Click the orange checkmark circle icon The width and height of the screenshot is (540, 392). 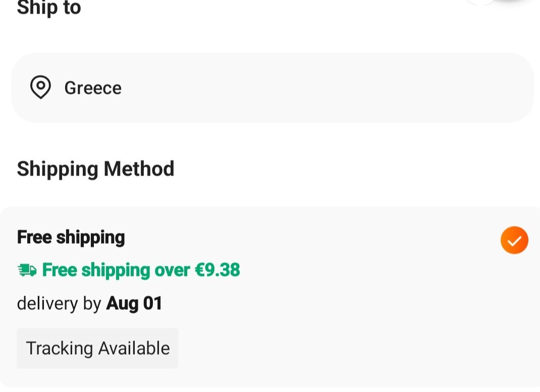tap(514, 240)
